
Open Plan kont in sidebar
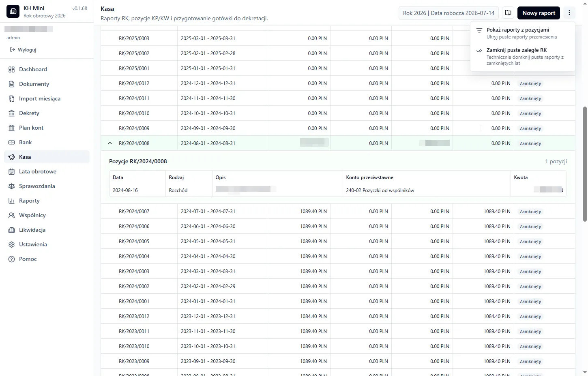[47, 128]
